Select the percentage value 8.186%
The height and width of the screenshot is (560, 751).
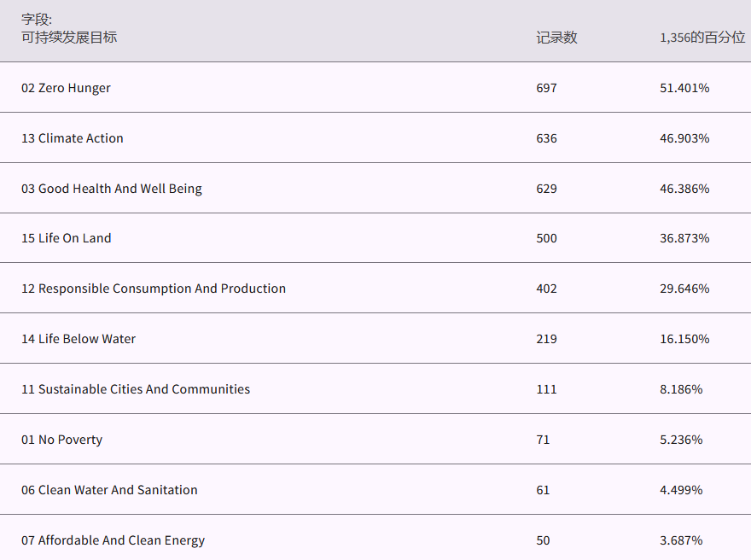tap(681, 389)
